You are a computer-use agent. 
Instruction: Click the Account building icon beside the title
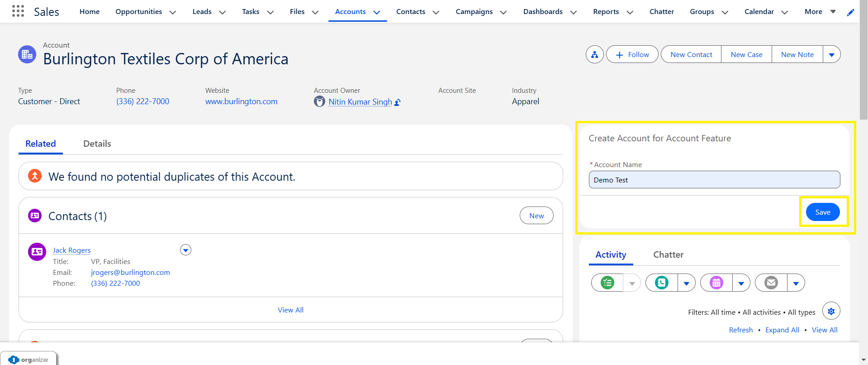click(27, 54)
